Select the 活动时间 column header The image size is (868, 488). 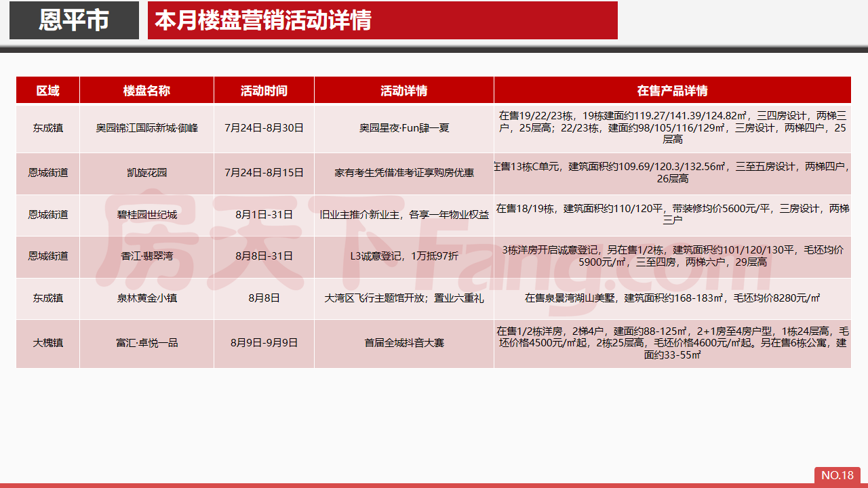click(264, 90)
